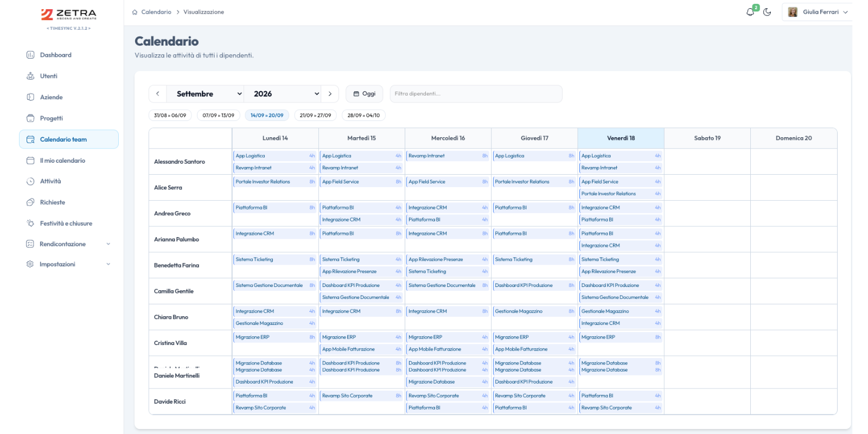Open the Calendario breadcrumb link
The width and height of the screenshot is (868, 434).
coord(156,12)
